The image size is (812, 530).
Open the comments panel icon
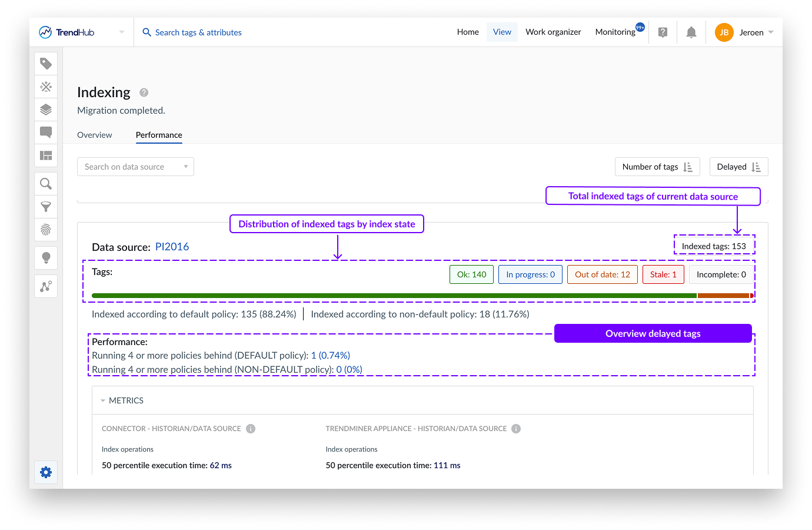[46, 132]
